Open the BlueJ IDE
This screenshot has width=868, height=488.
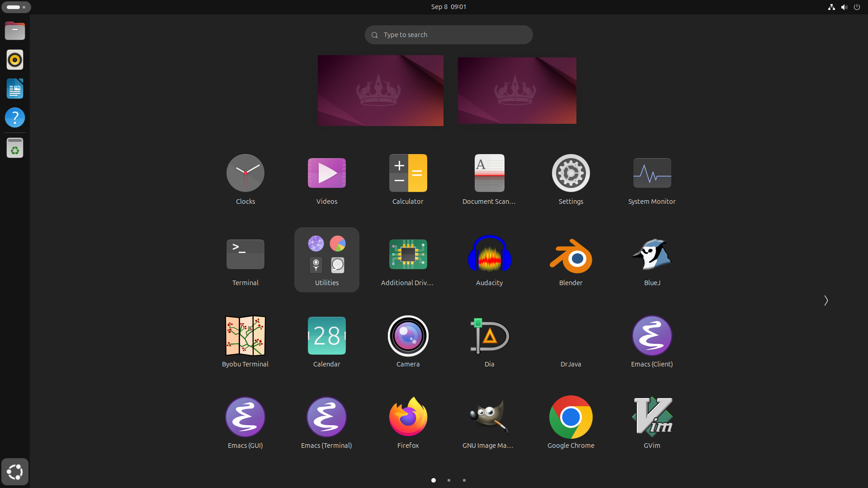652,260
